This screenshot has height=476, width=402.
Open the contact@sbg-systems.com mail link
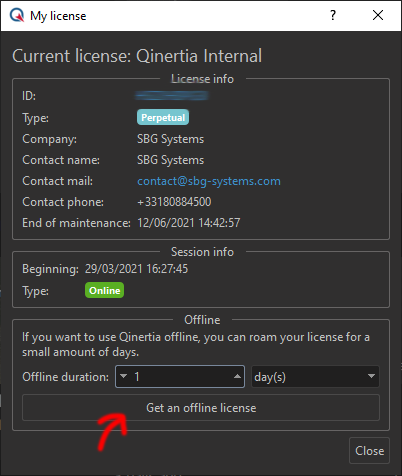(x=209, y=181)
